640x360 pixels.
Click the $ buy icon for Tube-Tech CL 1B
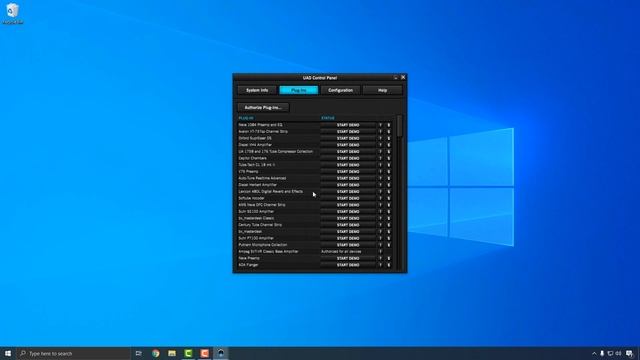pos(389,165)
